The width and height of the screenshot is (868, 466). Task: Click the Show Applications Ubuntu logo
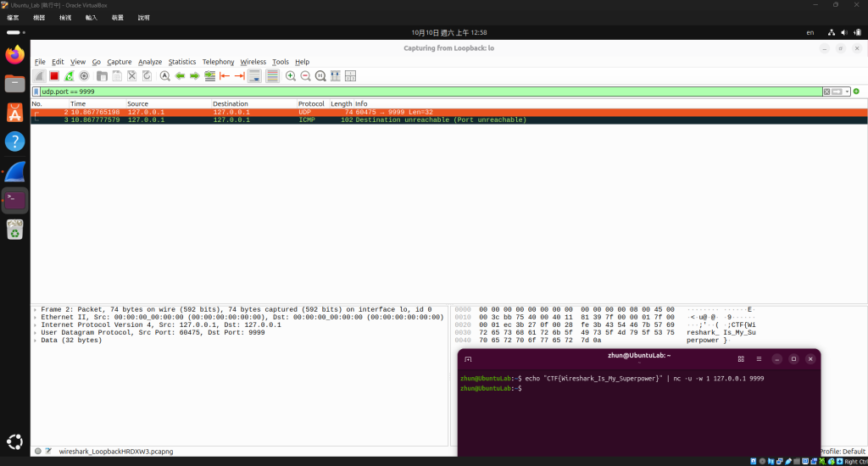(15, 441)
